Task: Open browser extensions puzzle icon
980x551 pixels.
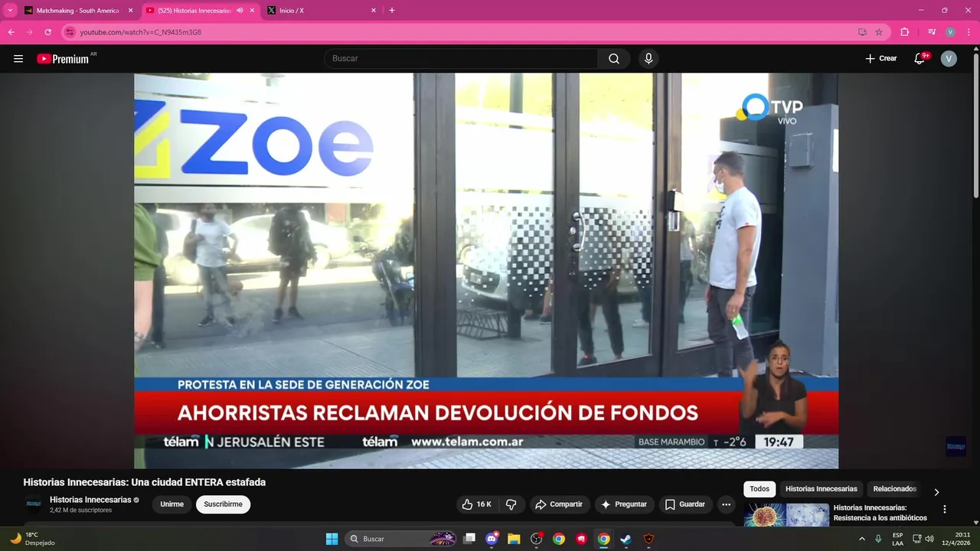Action: (904, 32)
